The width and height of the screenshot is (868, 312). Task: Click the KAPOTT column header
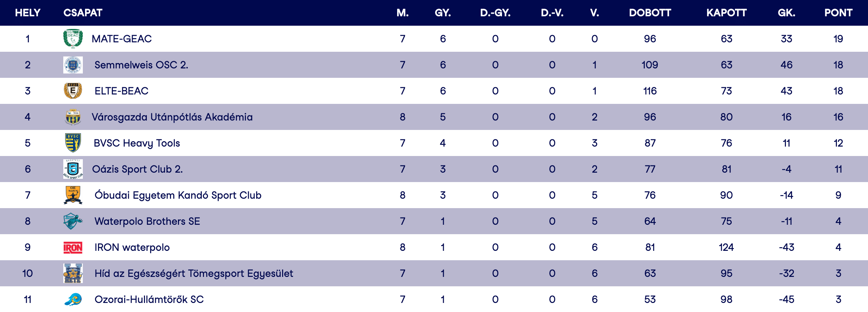point(726,13)
